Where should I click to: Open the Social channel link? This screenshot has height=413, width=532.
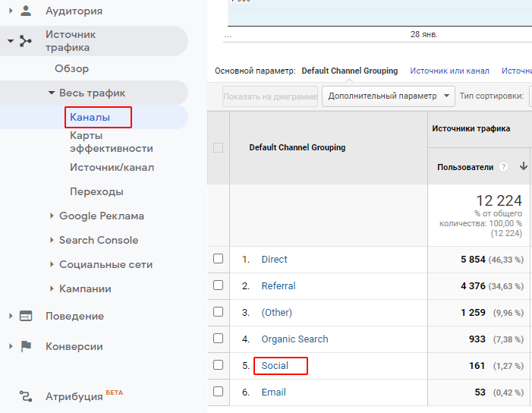[275, 365]
